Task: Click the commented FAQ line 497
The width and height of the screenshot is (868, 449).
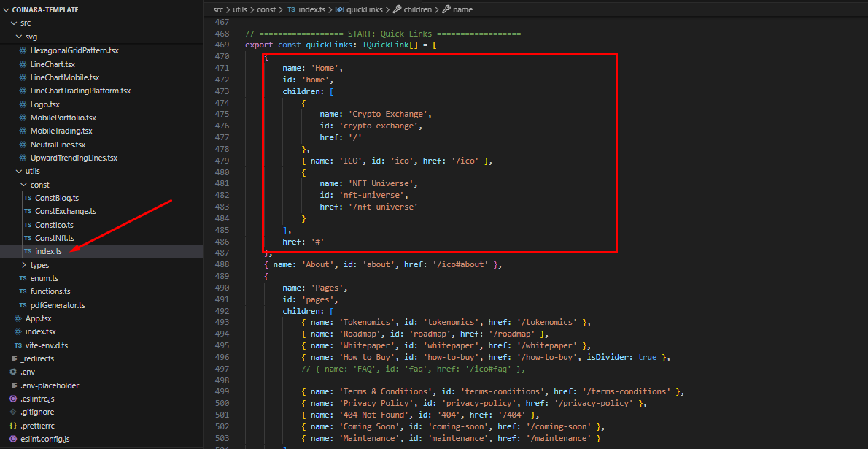Action: [x=413, y=369]
